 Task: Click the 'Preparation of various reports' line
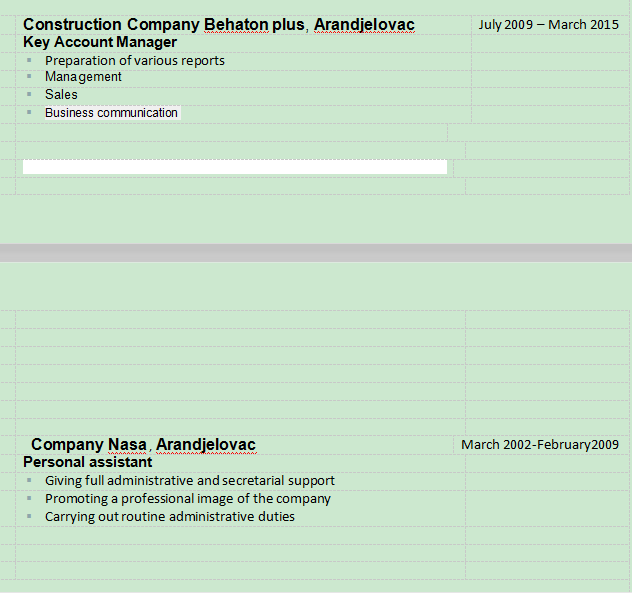tap(135, 61)
